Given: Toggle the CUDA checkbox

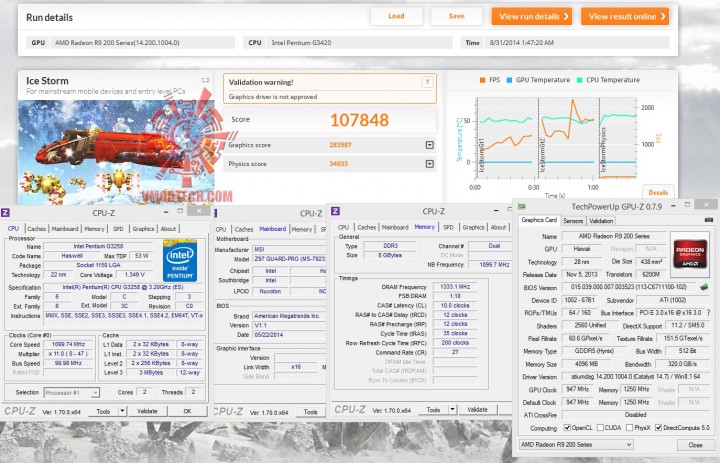Looking at the screenshot, I should pyautogui.click(x=600, y=428).
